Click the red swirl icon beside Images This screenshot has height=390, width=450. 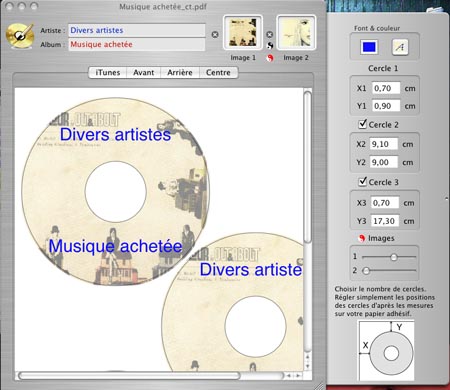362,238
